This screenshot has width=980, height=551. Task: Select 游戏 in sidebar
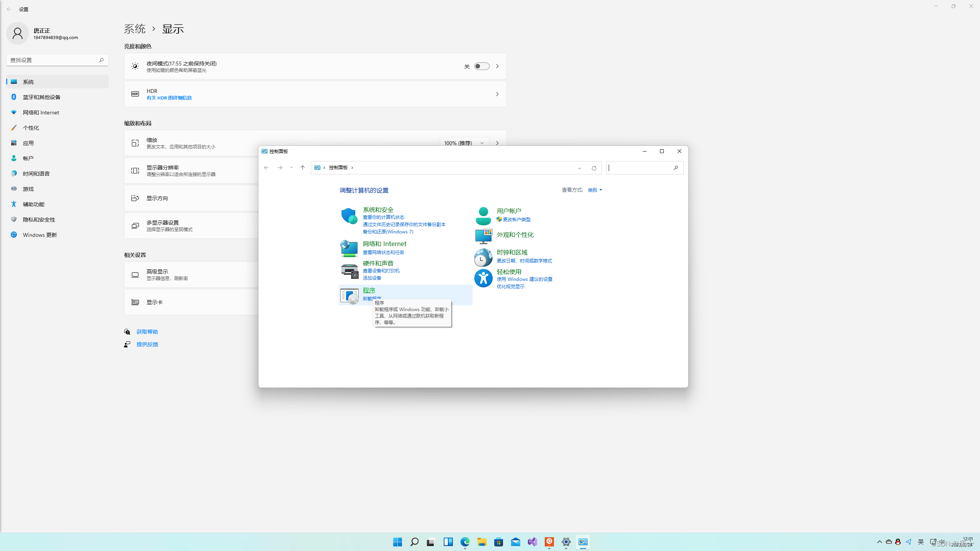click(x=57, y=189)
